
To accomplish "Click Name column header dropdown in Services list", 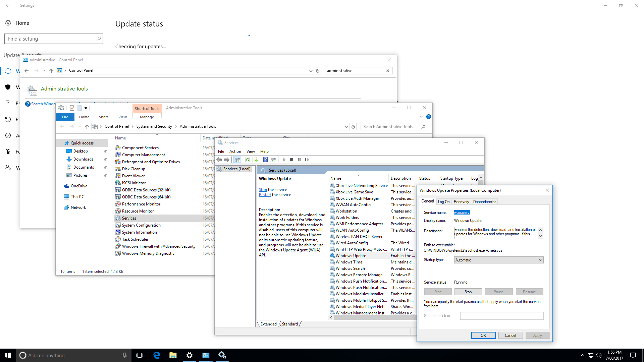I will (x=359, y=175).
